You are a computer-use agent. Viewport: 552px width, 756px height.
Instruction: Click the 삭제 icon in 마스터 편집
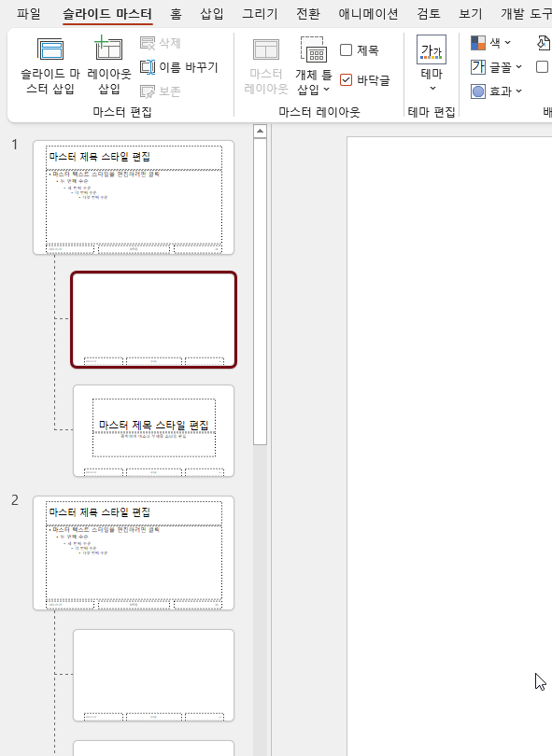[x=148, y=43]
